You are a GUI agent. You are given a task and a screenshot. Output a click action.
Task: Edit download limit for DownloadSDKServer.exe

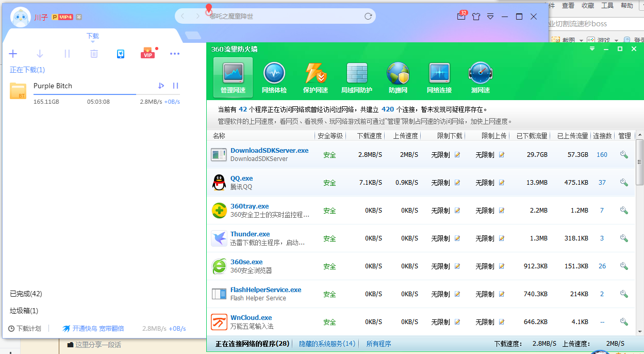click(x=457, y=155)
